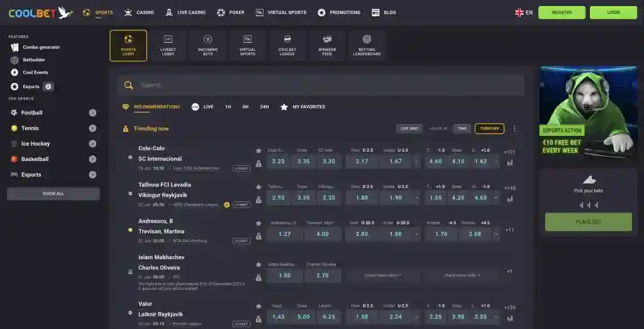The height and width of the screenshot is (329, 644).
Task: Click the search magnifier icon
Action: tap(128, 86)
